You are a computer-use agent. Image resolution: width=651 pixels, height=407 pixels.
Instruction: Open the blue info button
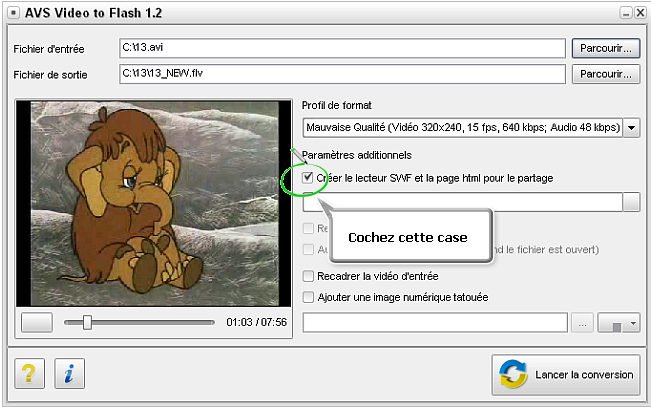click(69, 373)
